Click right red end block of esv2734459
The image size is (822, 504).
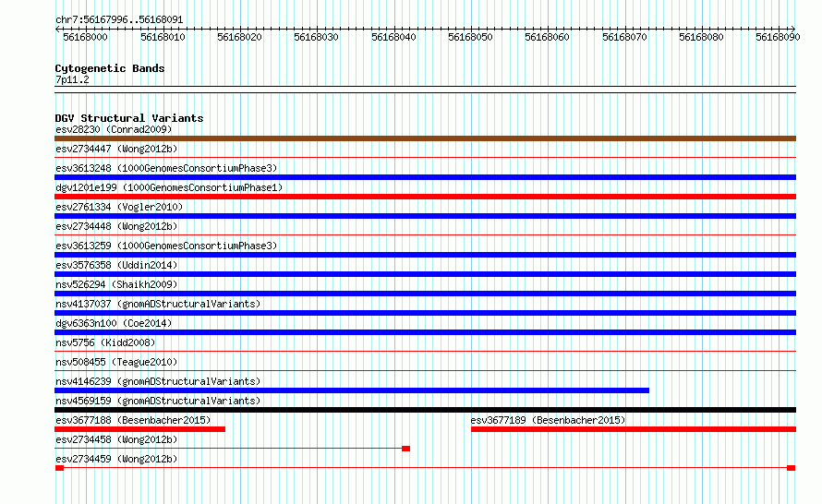coord(792,468)
